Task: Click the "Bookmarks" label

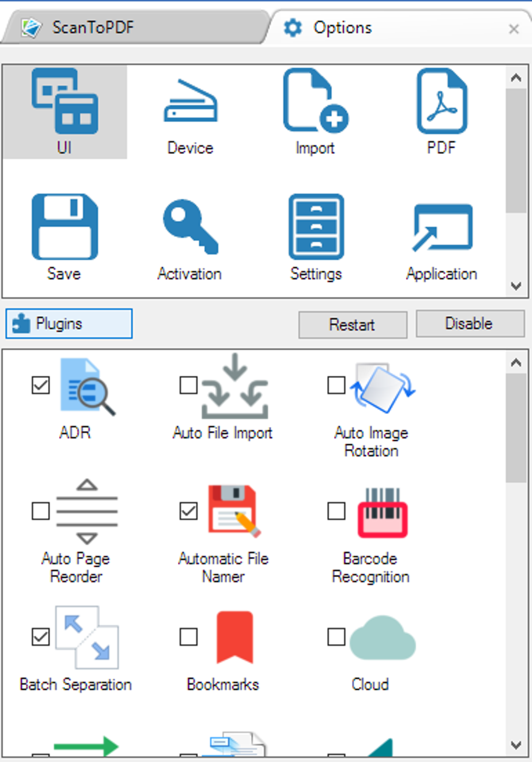Action: (223, 684)
